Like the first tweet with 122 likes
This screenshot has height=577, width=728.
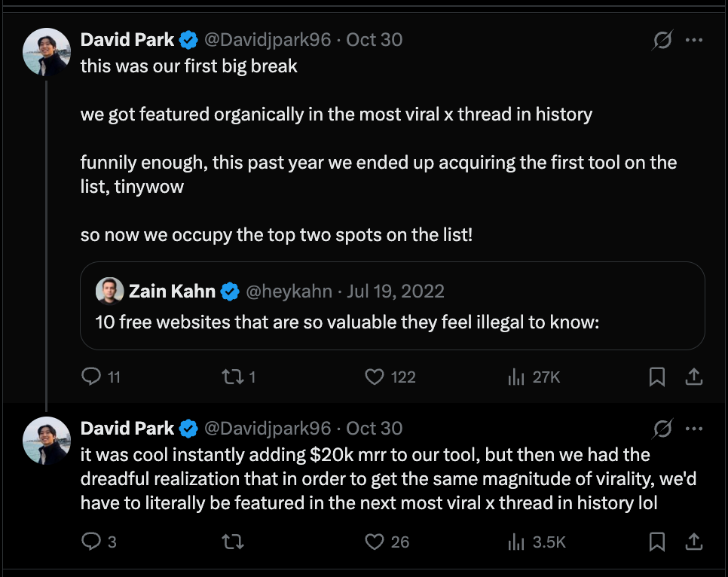coord(375,377)
